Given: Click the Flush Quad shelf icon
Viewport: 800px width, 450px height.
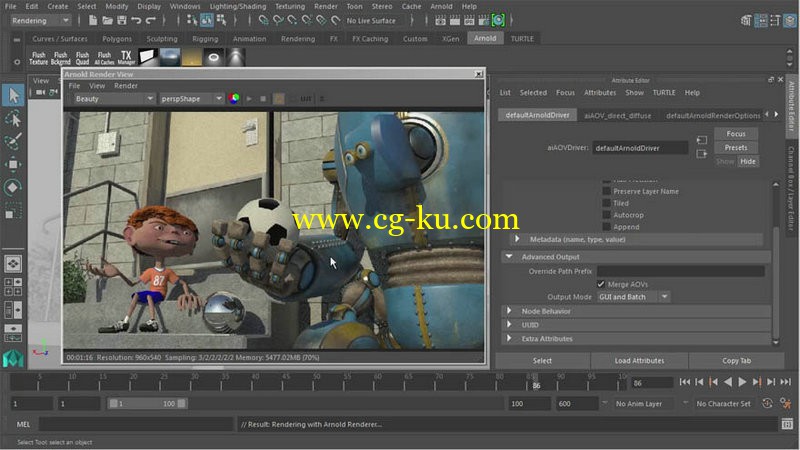Looking at the screenshot, I should pos(82,58).
